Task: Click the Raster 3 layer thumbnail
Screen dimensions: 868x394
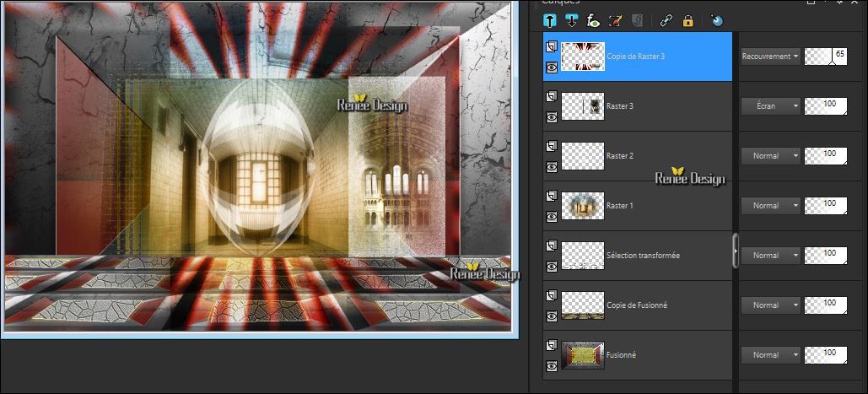Action: click(583, 106)
